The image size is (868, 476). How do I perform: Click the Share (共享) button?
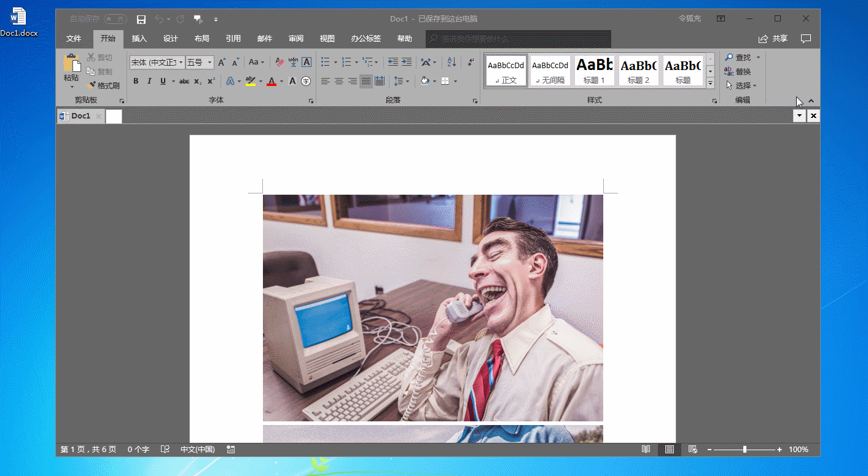coord(773,39)
